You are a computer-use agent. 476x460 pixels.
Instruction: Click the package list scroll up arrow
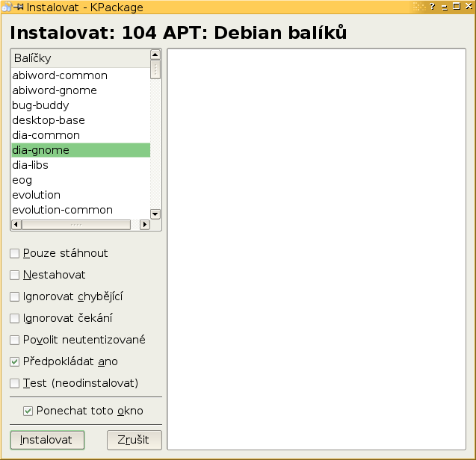[155, 55]
